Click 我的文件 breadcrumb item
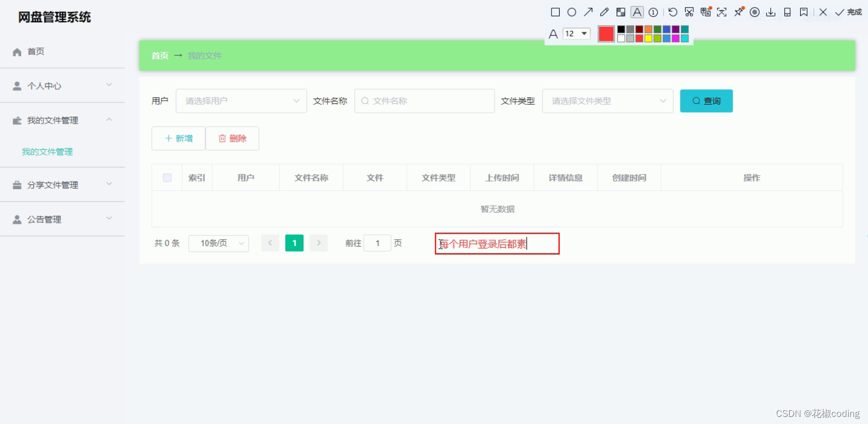Image resolution: width=868 pixels, height=424 pixels. (x=205, y=56)
